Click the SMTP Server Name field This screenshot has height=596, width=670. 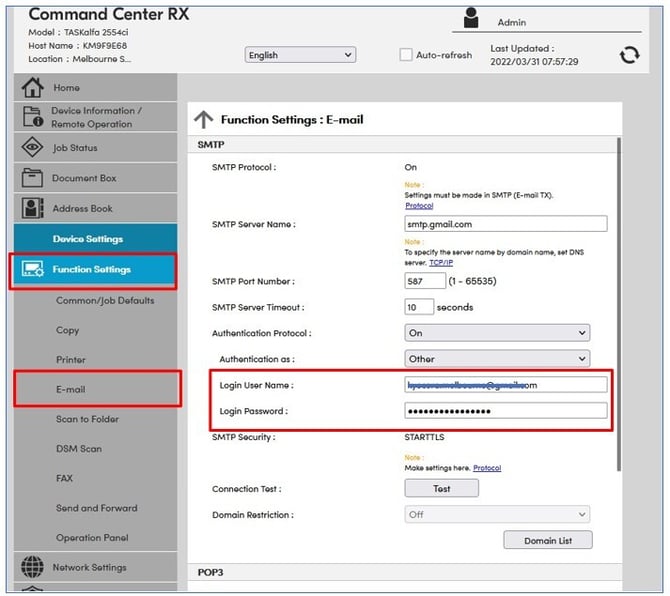505,224
